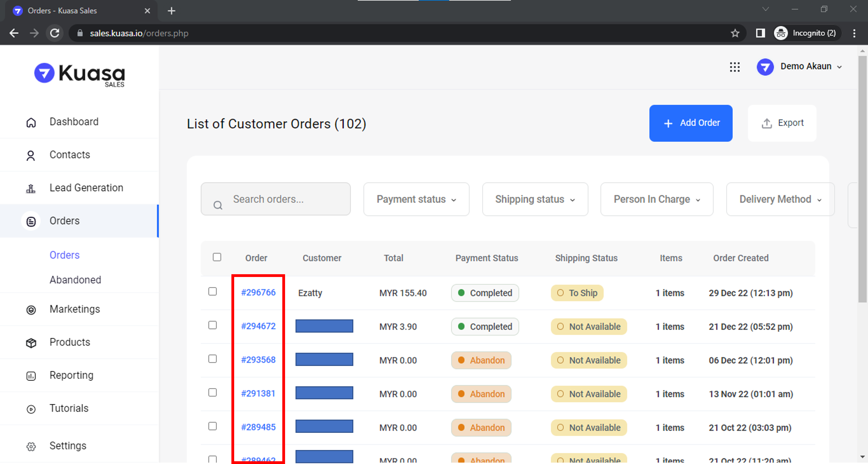Expand the Person In Charge filter
Screen dimensions: 868x464
point(656,199)
